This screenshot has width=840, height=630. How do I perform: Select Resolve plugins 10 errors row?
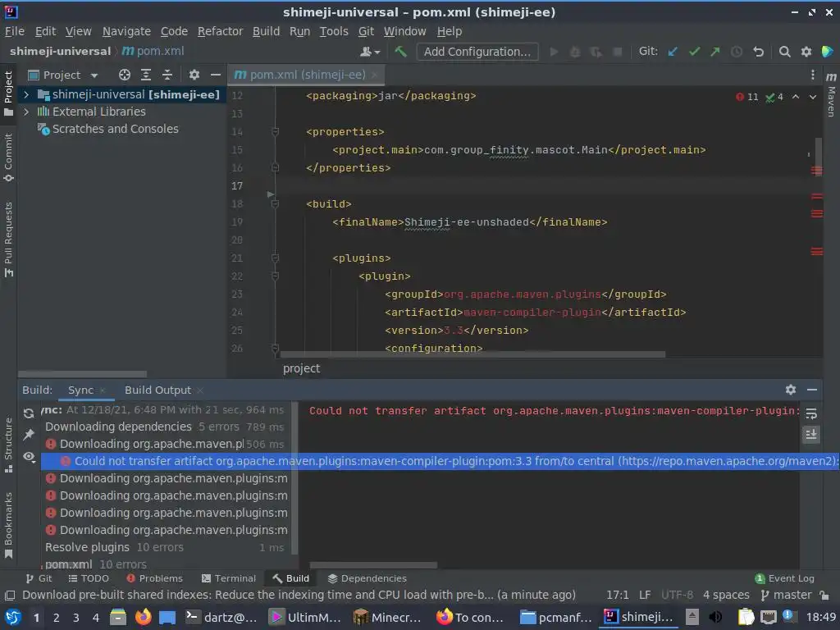click(x=165, y=547)
